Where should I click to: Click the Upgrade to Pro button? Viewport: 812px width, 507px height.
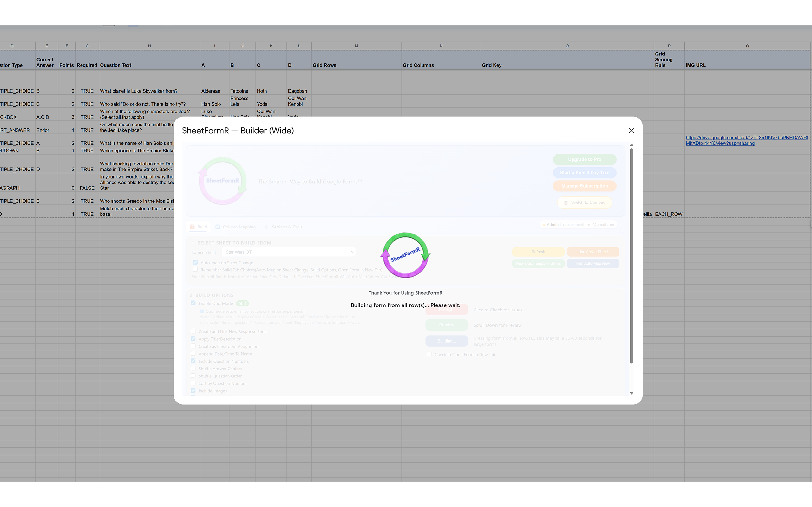tap(584, 159)
